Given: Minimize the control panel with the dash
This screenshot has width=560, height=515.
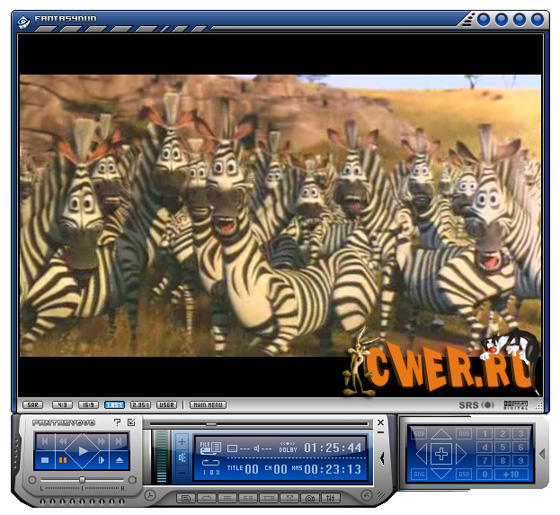Looking at the screenshot, I should [381, 432].
